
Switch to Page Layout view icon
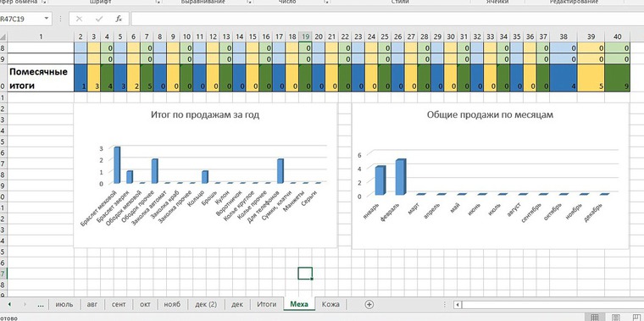[x=616, y=318]
